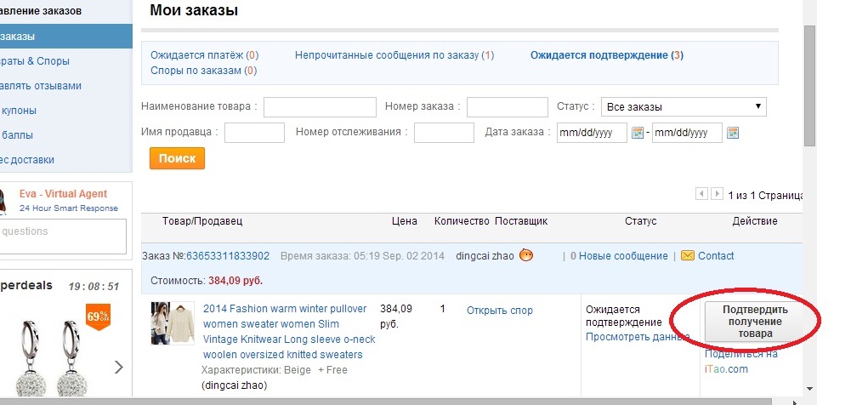
Task: Click the seller chat face icon
Action: (526, 255)
